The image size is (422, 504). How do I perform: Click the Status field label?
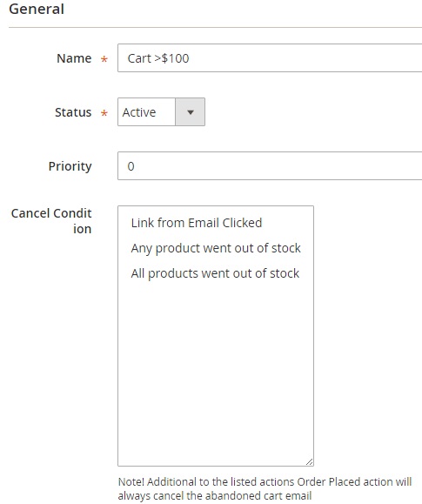click(x=73, y=112)
